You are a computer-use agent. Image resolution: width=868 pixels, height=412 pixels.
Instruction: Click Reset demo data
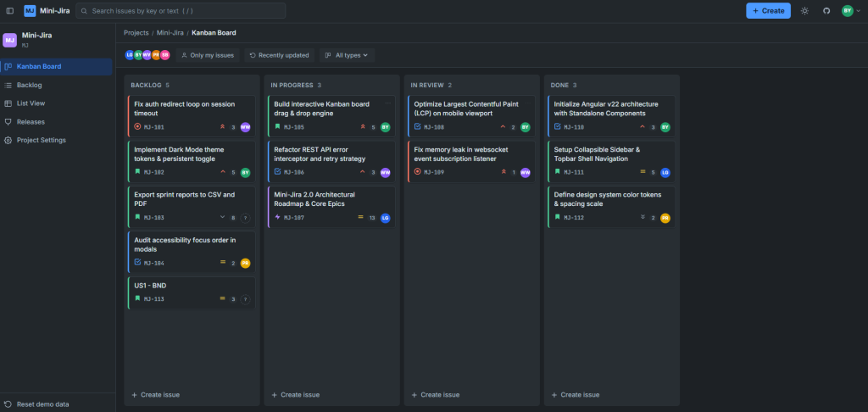click(57, 404)
